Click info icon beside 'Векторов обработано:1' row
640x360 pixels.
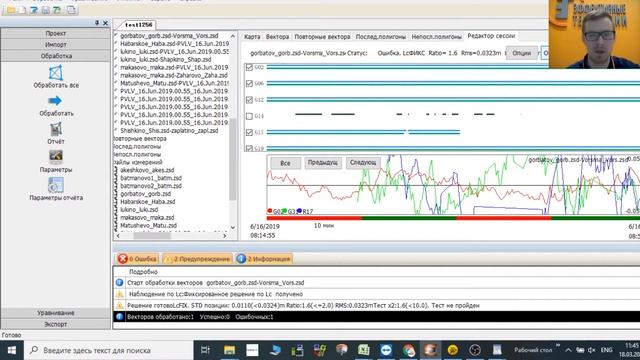120,317
